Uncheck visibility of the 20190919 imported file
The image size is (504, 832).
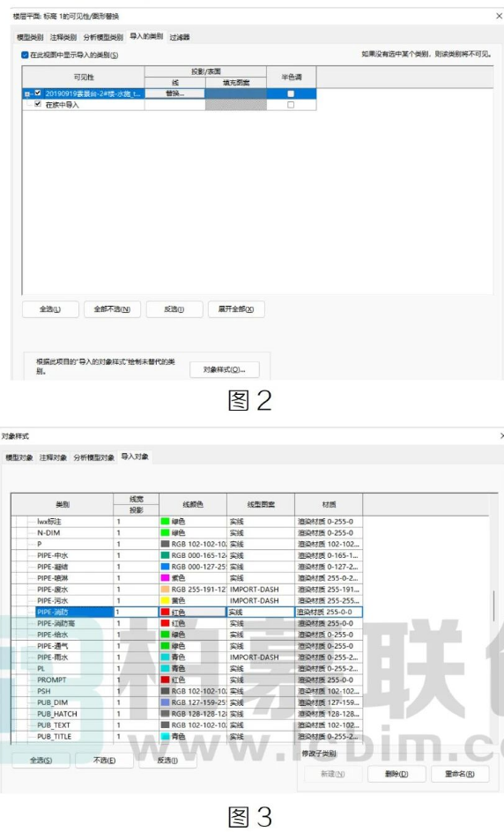38,93
